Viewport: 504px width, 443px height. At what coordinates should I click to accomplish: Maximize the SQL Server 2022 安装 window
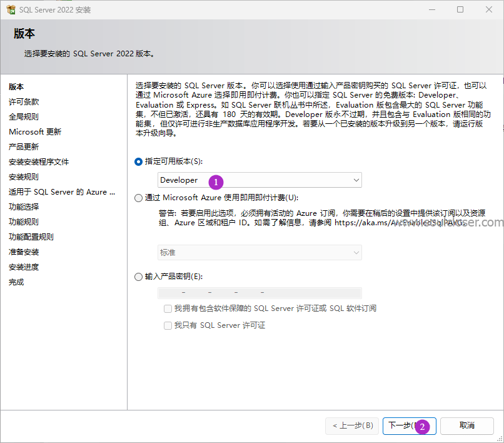tap(460, 9)
